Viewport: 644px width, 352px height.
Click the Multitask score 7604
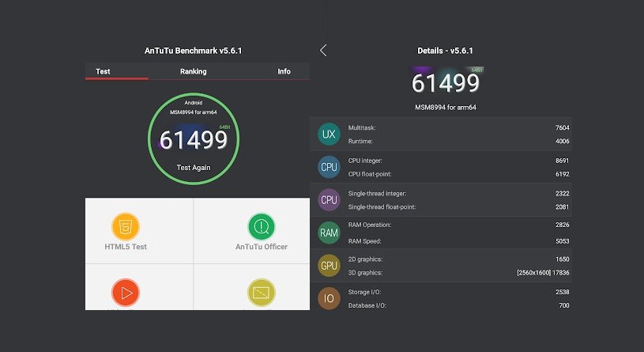click(563, 127)
